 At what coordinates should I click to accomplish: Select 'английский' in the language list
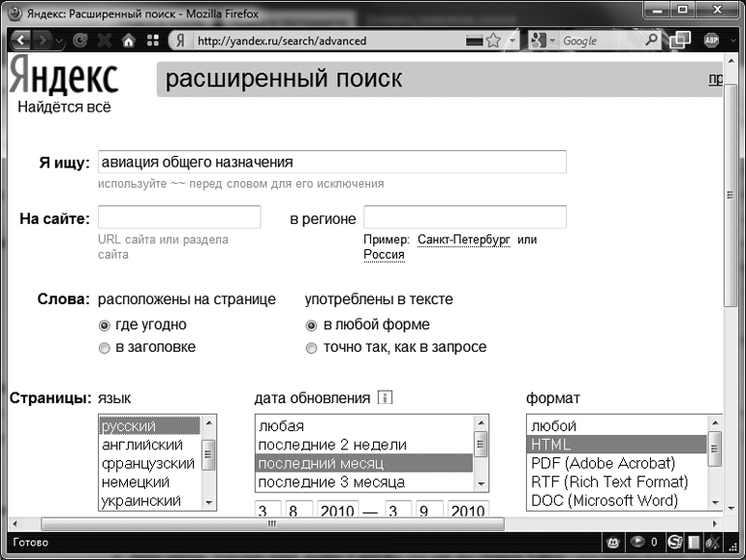click(142, 445)
